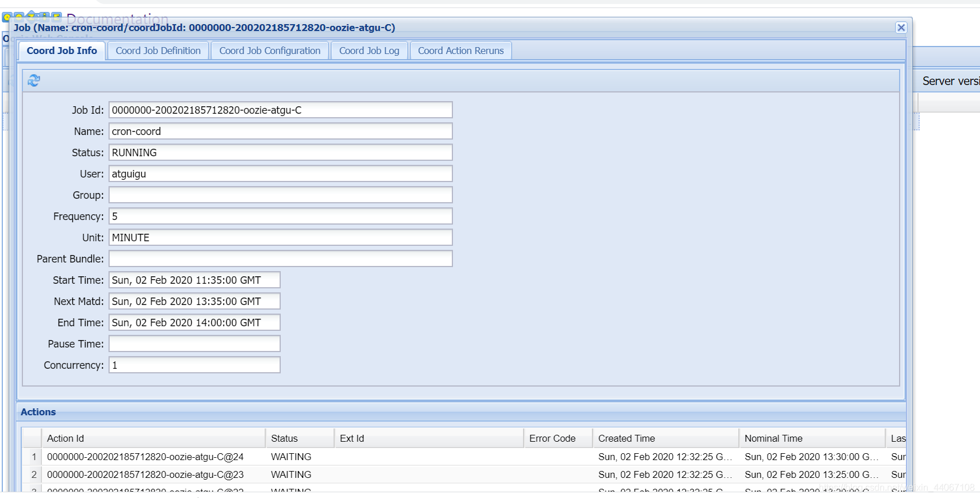Click the refresh icon in Coord Job Info

coord(34,80)
